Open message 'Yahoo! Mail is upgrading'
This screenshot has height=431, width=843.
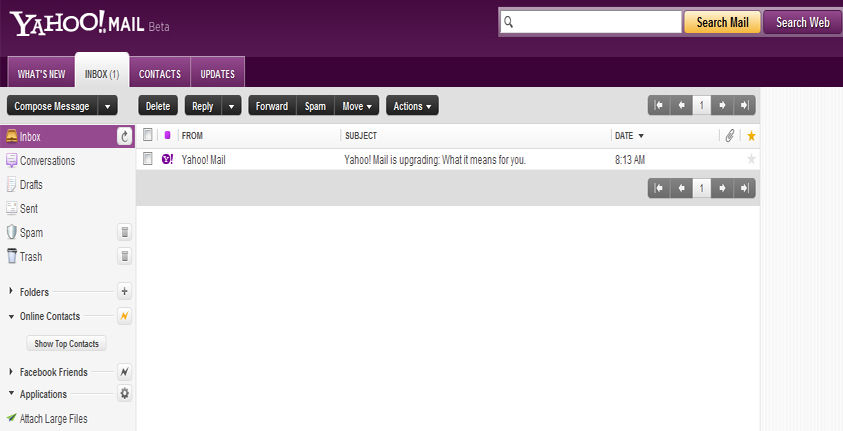click(x=435, y=160)
